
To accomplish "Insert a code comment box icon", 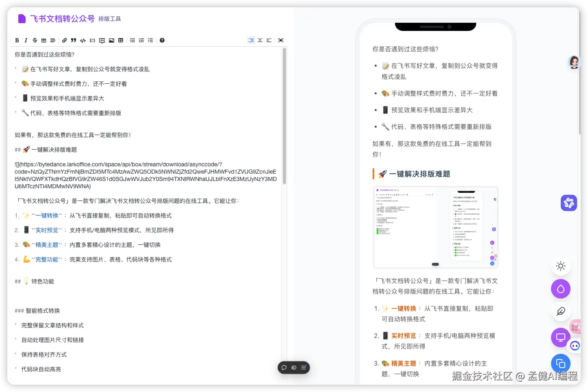I will pos(102,40).
